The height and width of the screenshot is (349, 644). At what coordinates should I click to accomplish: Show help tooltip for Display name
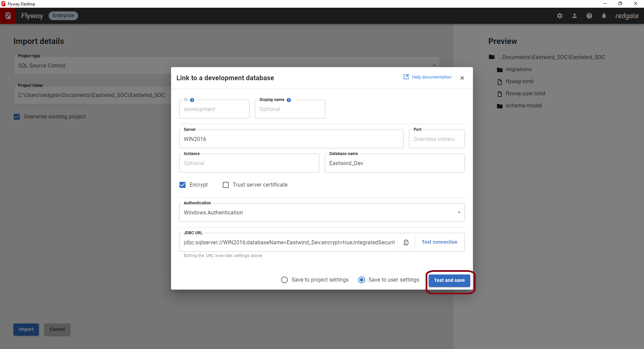pos(289,100)
